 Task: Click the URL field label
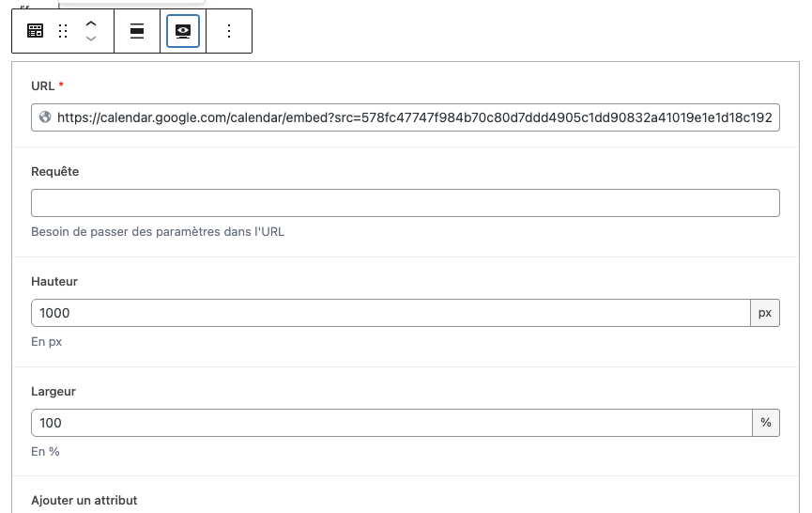pyautogui.click(x=42, y=86)
